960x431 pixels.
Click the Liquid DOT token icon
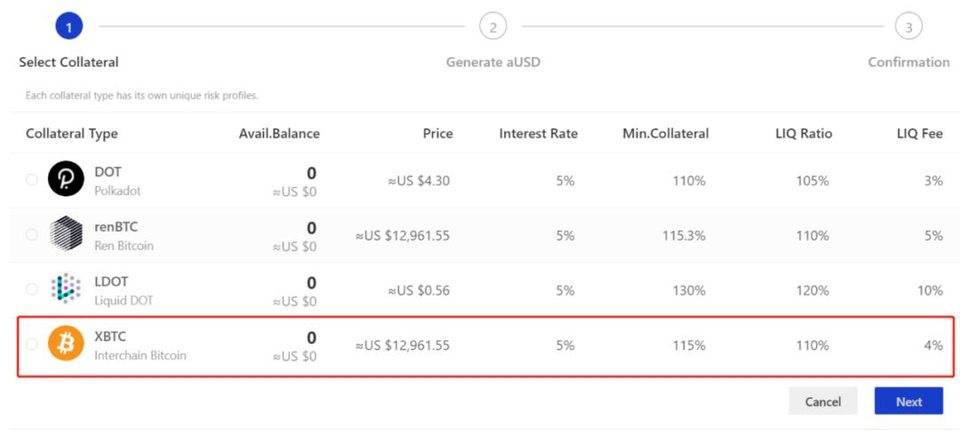tap(66, 290)
